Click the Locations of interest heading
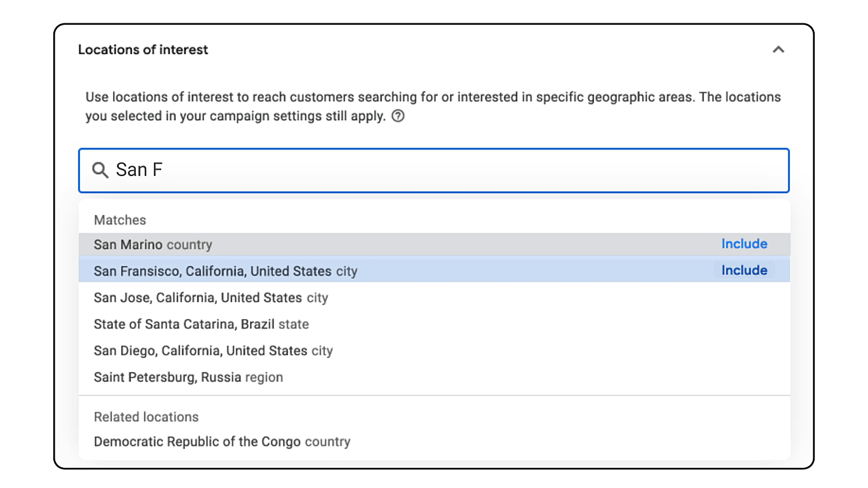The height and width of the screenshot is (488, 868). point(143,49)
